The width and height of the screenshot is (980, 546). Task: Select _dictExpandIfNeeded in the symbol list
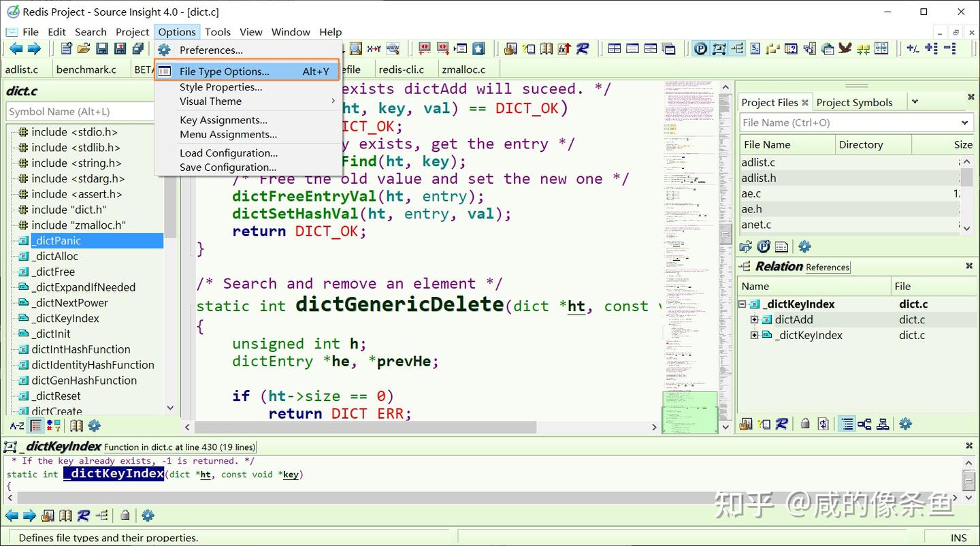83,287
